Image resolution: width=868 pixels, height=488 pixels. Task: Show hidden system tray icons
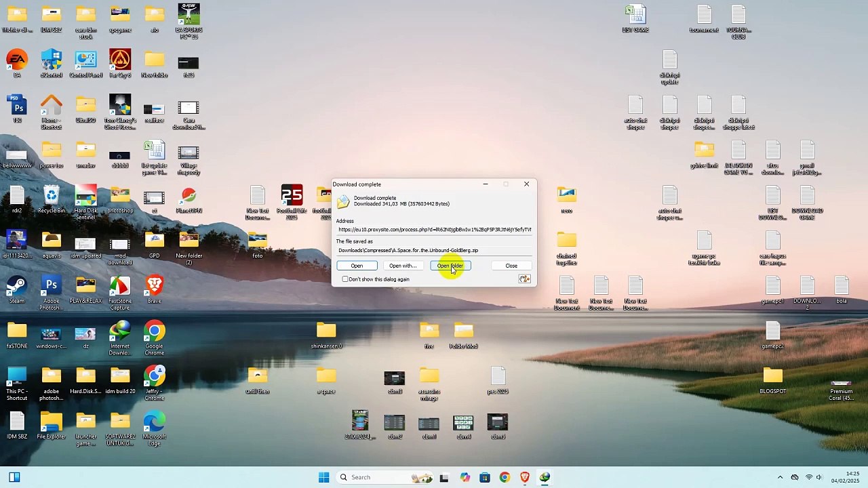coord(780,477)
